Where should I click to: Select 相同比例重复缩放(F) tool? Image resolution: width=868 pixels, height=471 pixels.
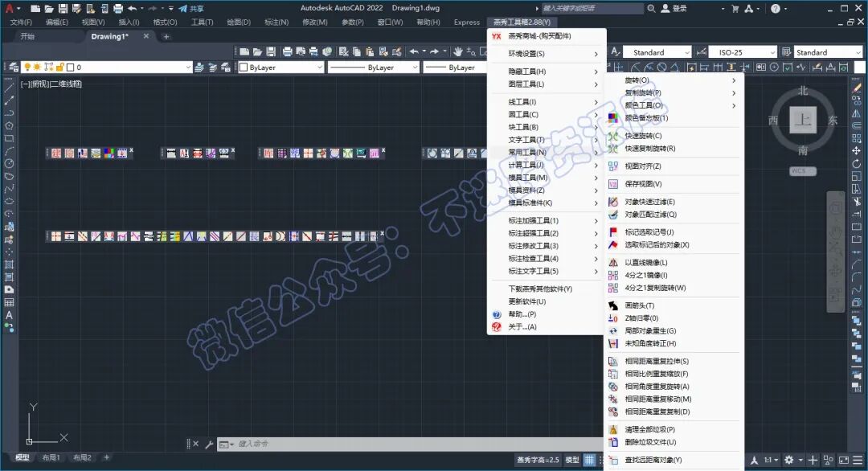click(x=674, y=374)
